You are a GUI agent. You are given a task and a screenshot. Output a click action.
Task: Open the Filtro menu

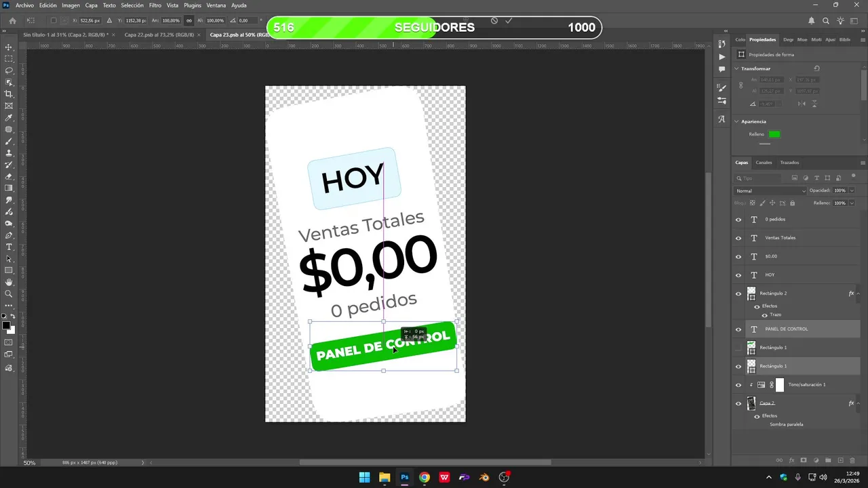[x=155, y=5]
